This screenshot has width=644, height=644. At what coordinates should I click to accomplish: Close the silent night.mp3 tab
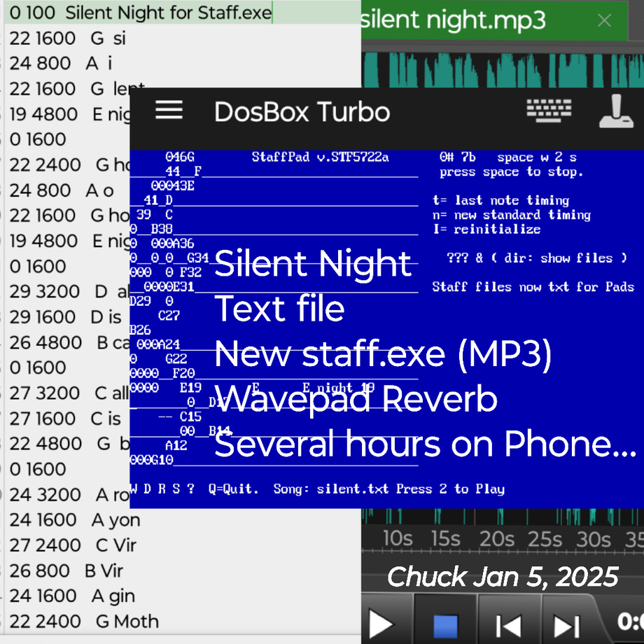604,20
